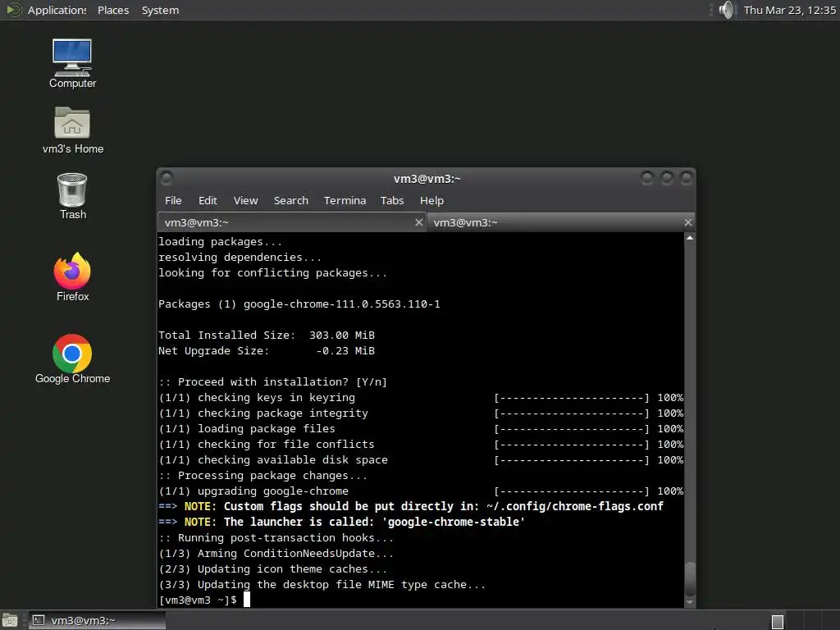Click the show desktop icon in bottom panel
The width and height of the screenshot is (840, 630).
coord(10,620)
